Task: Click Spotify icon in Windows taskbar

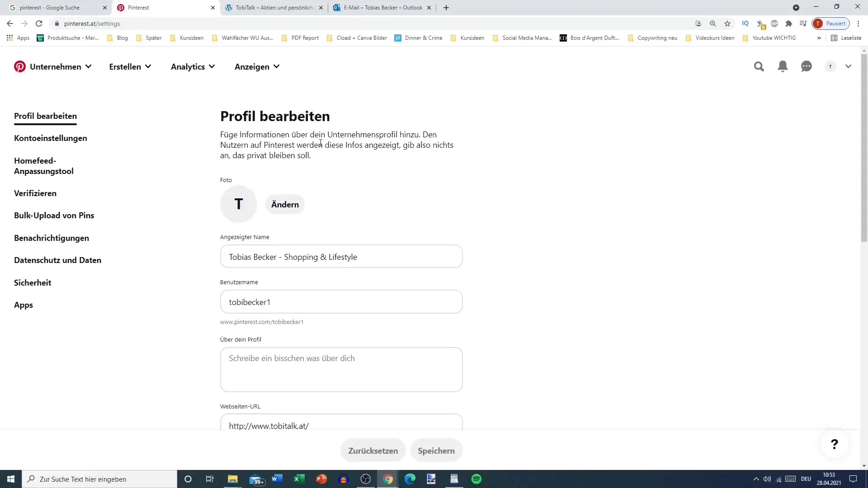Action: pos(476,479)
